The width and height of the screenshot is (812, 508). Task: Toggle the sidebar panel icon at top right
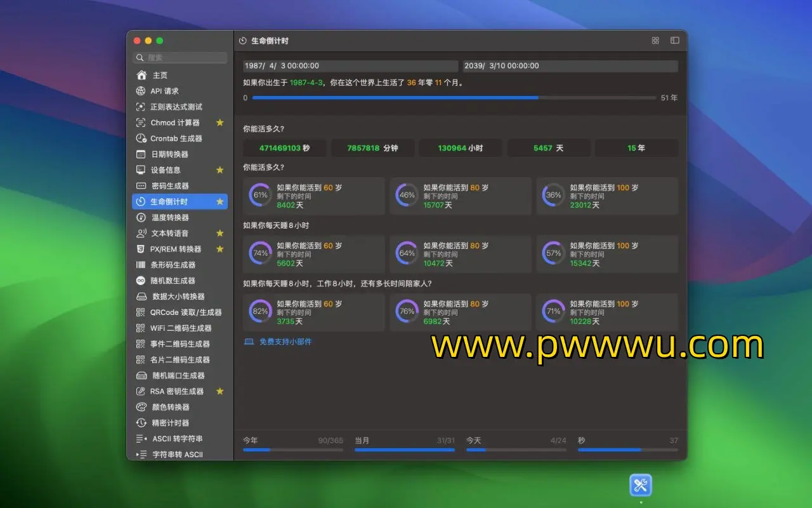(x=674, y=41)
